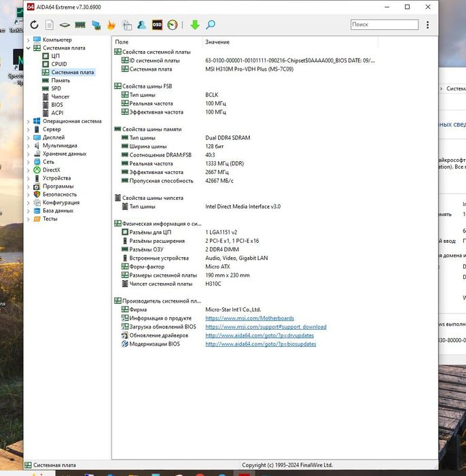Open the three-dot options menu
466x476 pixels.
click(x=427, y=25)
